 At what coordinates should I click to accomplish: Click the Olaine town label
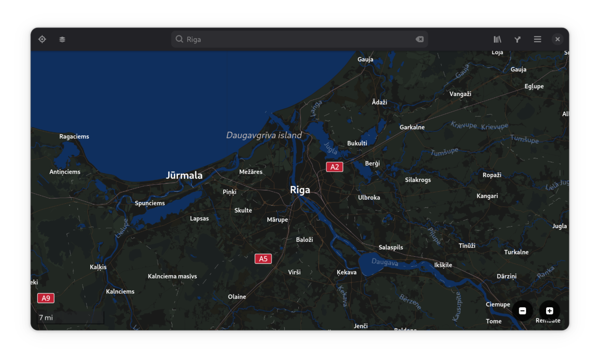(x=237, y=297)
